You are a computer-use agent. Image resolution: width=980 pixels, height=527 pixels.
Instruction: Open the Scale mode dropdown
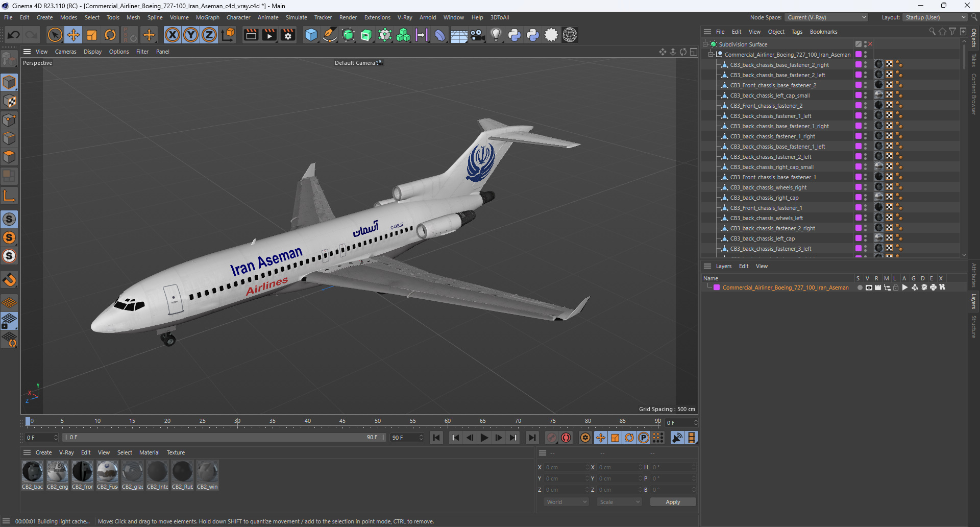[x=619, y=502]
